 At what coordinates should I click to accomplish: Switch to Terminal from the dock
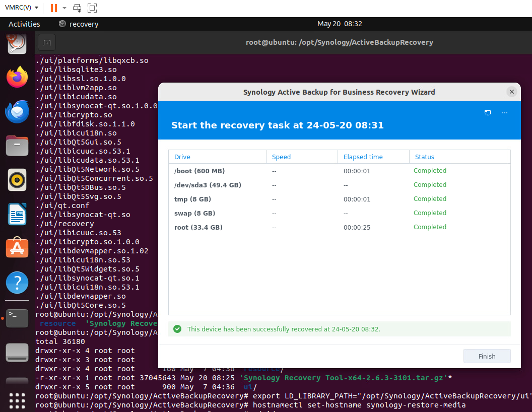point(17,318)
